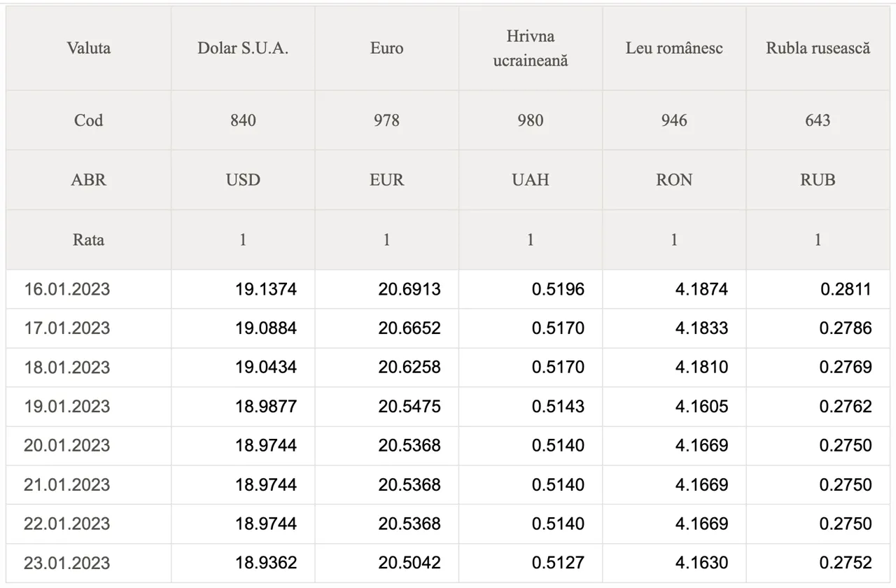Click the Hrivna ucraineană header cell
Screen dimensions: 896x588
530,48
